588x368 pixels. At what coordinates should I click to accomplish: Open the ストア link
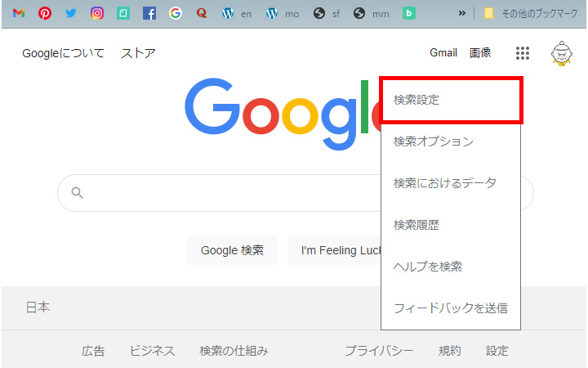(x=138, y=53)
